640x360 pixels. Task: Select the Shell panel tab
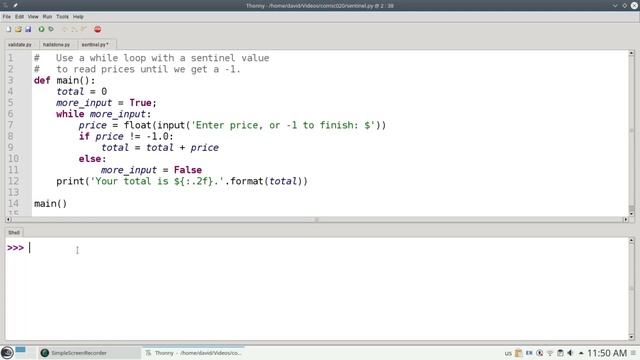(14, 232)
